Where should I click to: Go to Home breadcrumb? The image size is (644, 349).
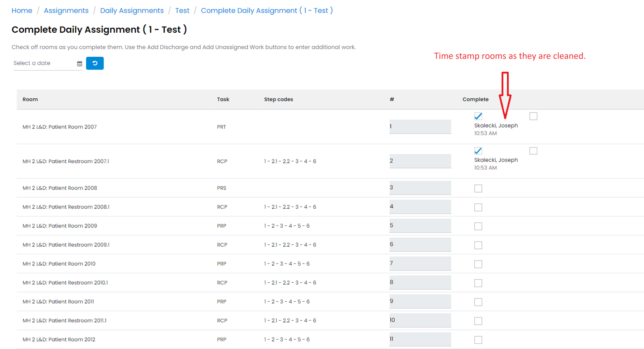[22, 10]
